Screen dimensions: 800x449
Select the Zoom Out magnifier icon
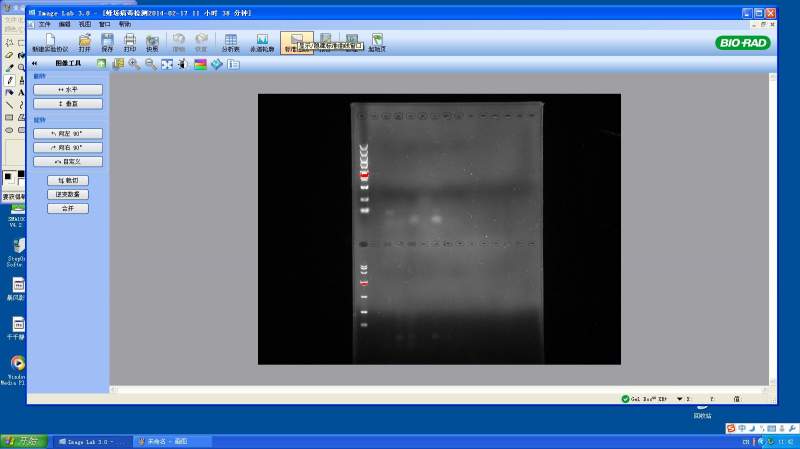click(151, 64)
